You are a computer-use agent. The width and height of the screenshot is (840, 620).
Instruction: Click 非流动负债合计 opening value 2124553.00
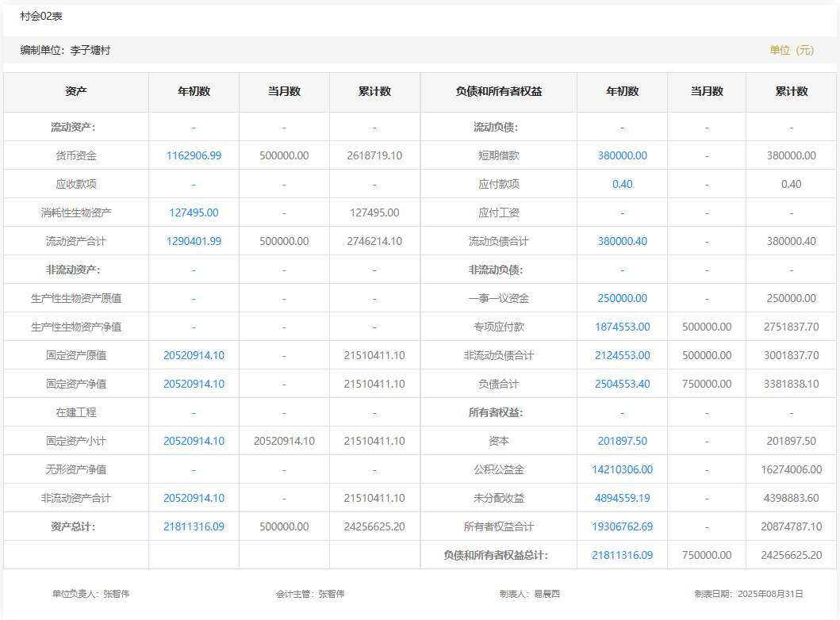[622, 355]
